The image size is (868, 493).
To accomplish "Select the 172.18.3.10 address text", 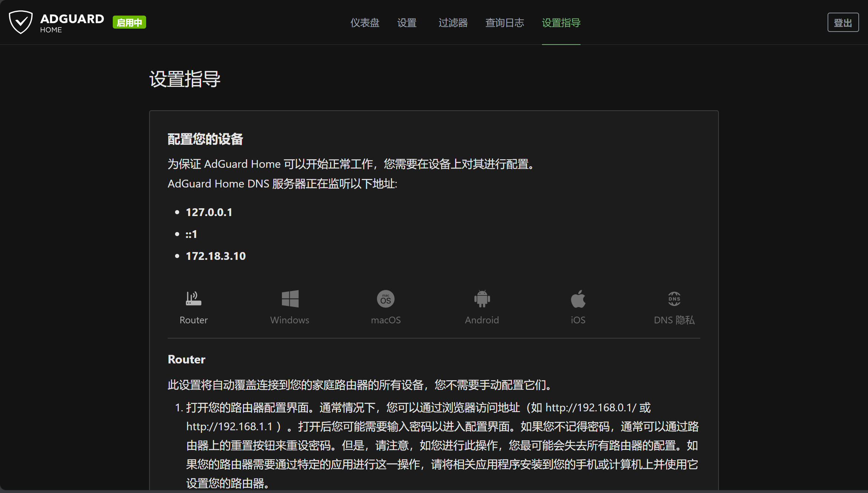I will pyautogui.click(x=216, y=256).
